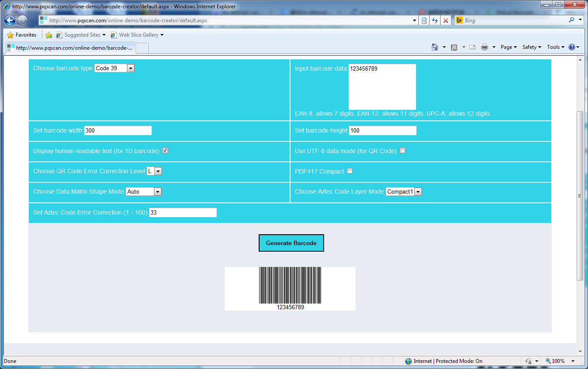
Task: Click the Print icon
Action: point(484,47)
